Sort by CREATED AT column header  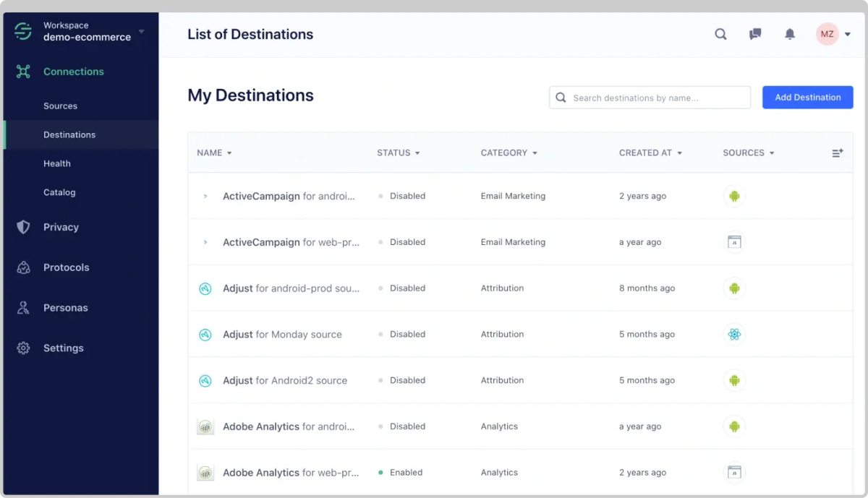tap(651, 153)
